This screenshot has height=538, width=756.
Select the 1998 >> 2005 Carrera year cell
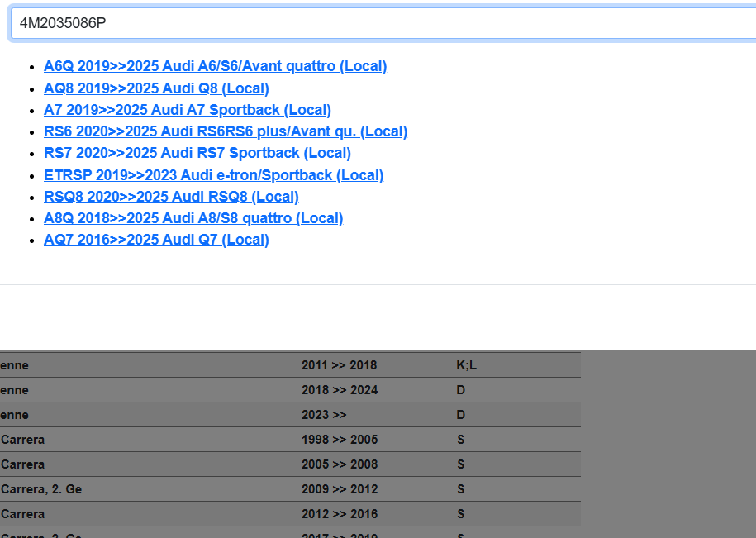tap(339, 440)
